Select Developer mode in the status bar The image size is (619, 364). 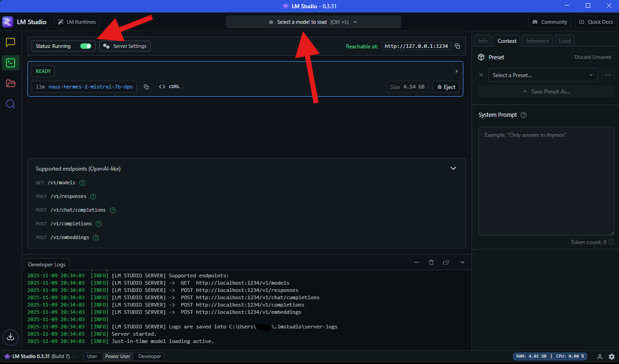tap(149, 356)
